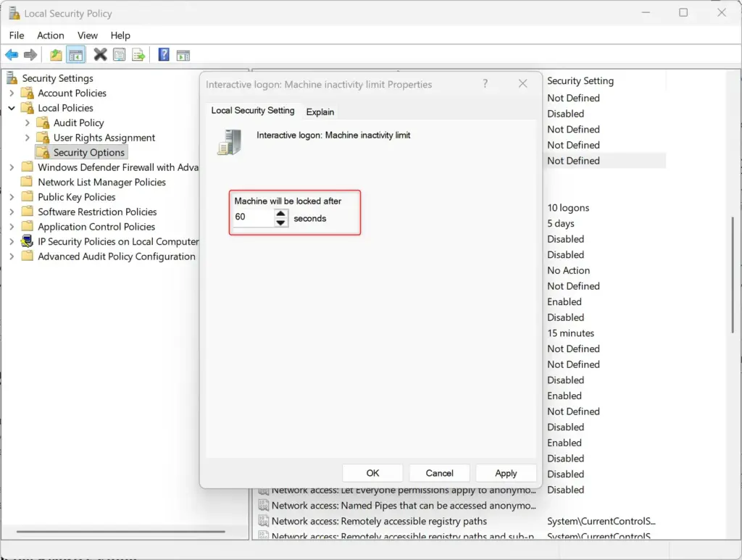This screenshot has height=560, width=742.
Task: Click Cancel in the Properties dialog
Action: (x=439, y=473)
